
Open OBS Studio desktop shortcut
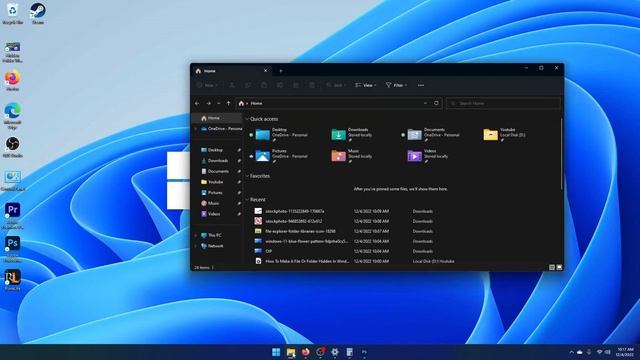pyautogui.click(x=12, y=147)
